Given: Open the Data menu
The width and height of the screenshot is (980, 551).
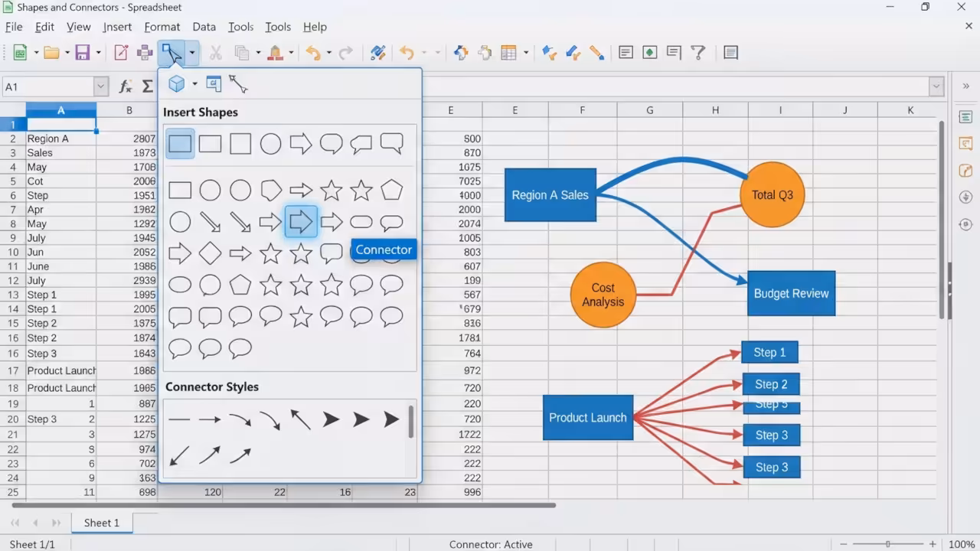Looking at the screenshot, I should (x=204, y=27).
